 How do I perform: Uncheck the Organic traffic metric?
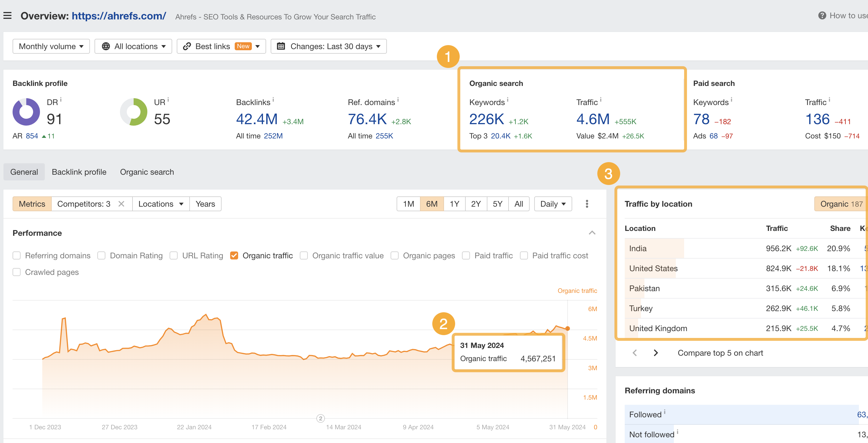coord(234,255)
